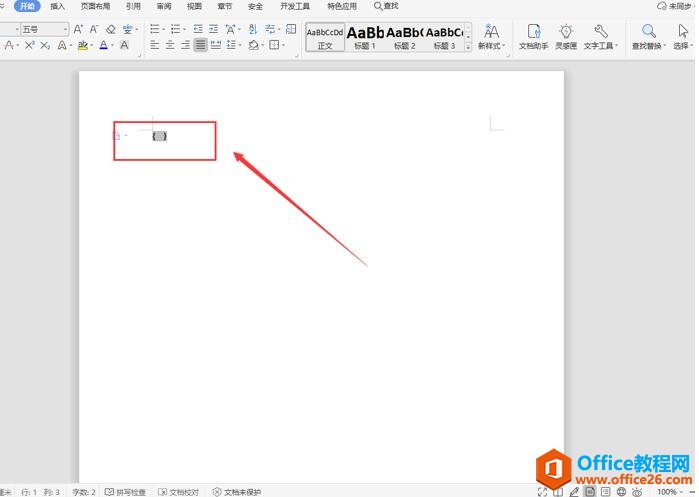This screenshot has width=699, height=497.
Task: Click the 查找 search box
Action: pos(386,6)
